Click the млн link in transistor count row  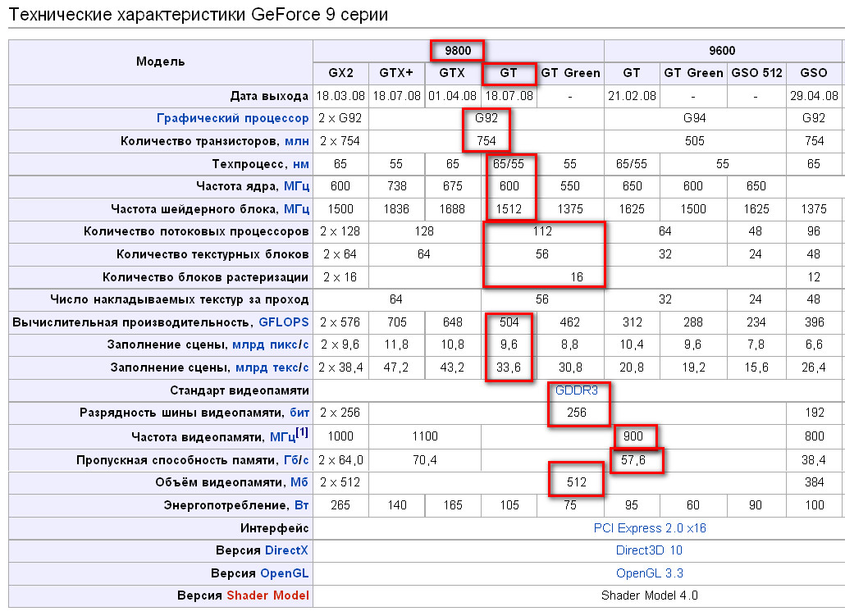[296, 141]
